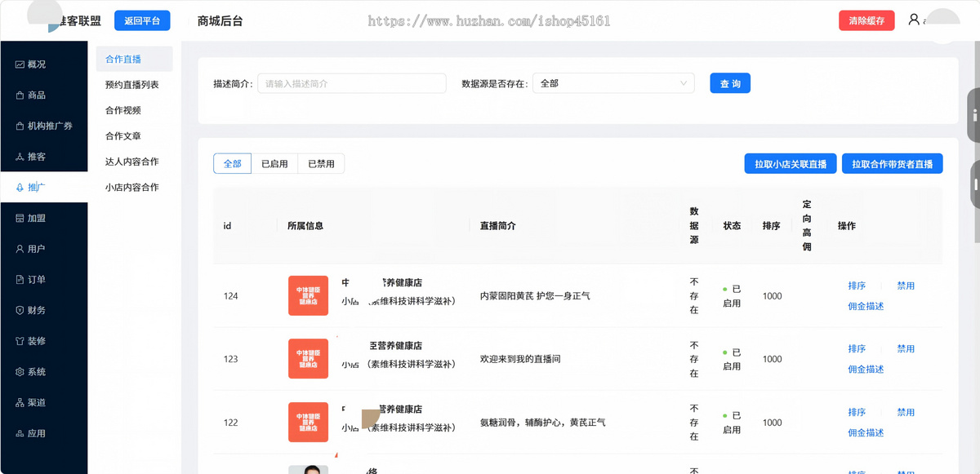Click the 订单 document icon
The height and width of the screenshot is (474, 980).
20,280
